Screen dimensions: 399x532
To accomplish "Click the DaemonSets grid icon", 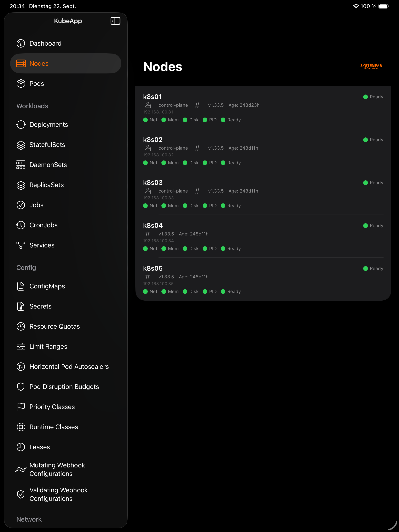I will 21,165.
